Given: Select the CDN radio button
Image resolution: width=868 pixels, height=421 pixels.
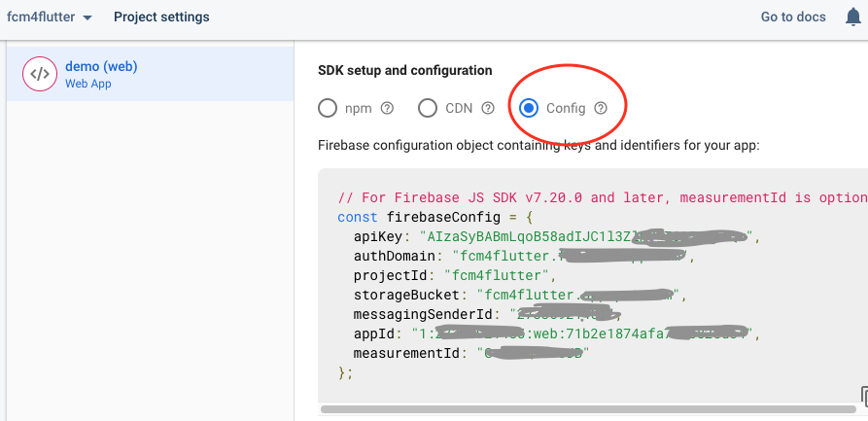Looking at the screenshot, I should pos(428,108).
